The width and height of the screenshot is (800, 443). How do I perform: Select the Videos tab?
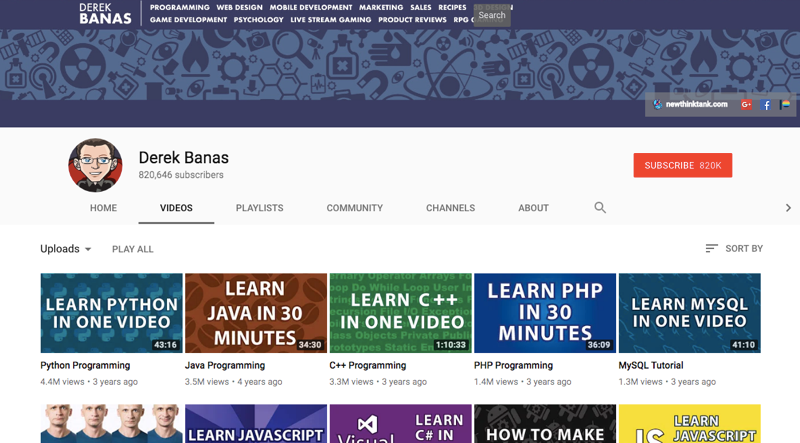(x=176, y=208)
